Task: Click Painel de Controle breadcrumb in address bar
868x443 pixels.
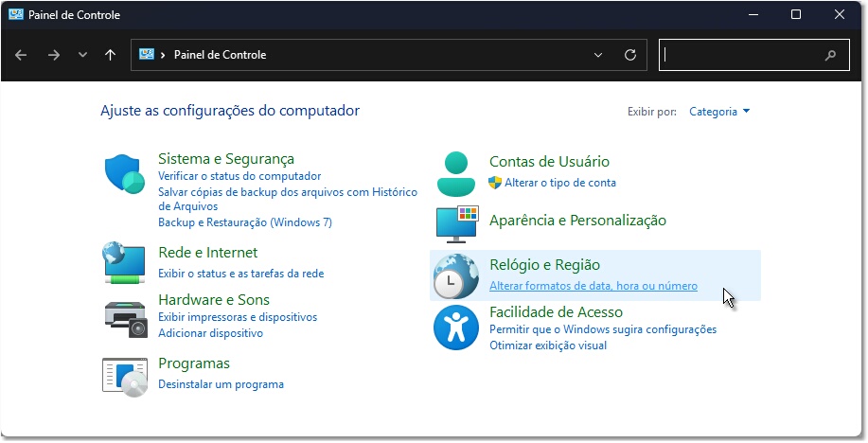Action: (x=220, y=55)
